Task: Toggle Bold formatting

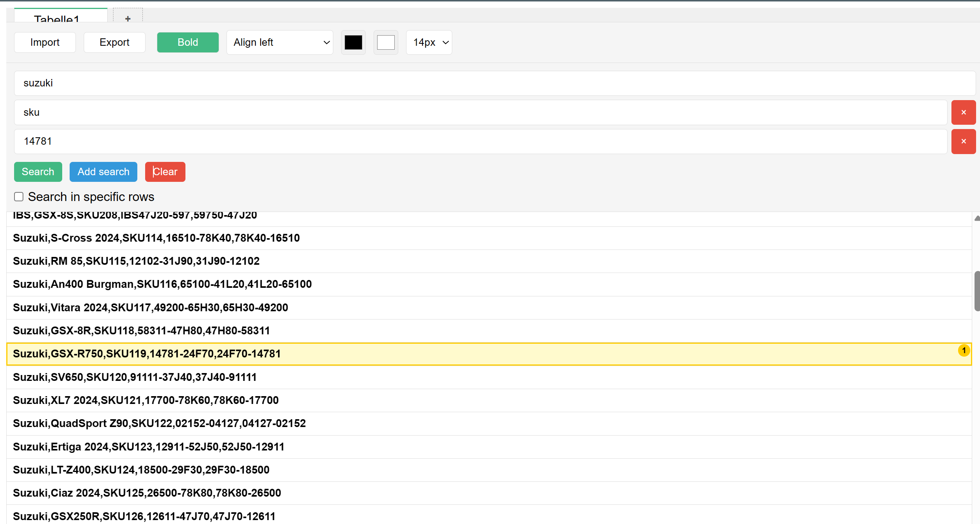Action: pos(187,42)
